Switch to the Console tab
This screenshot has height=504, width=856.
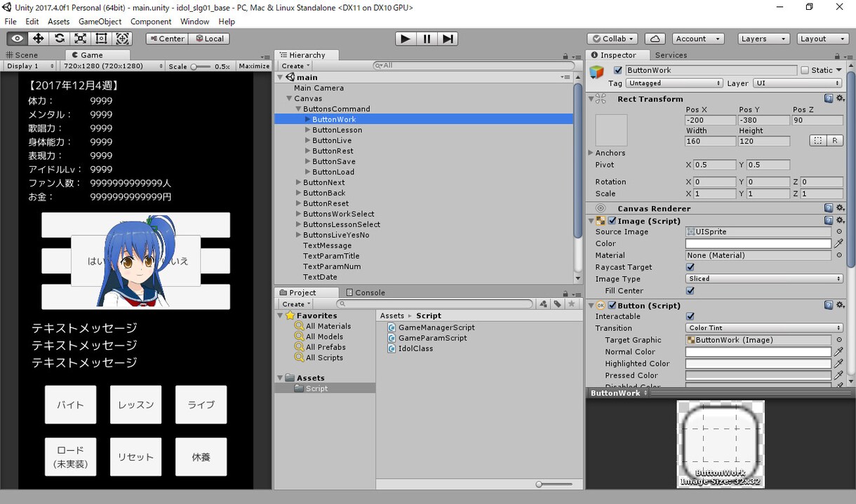pyautogui.click(x=366, y=292)
